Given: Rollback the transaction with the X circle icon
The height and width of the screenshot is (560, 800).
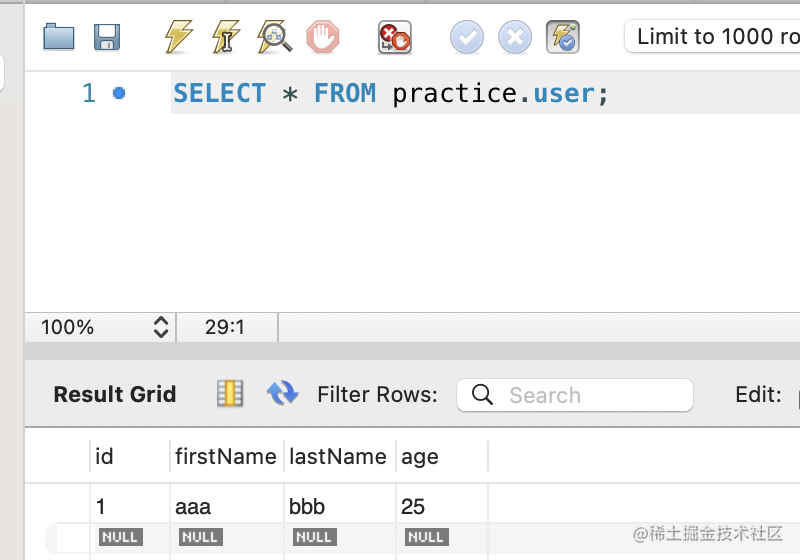Looking at the screenshot, I should 514,38.
